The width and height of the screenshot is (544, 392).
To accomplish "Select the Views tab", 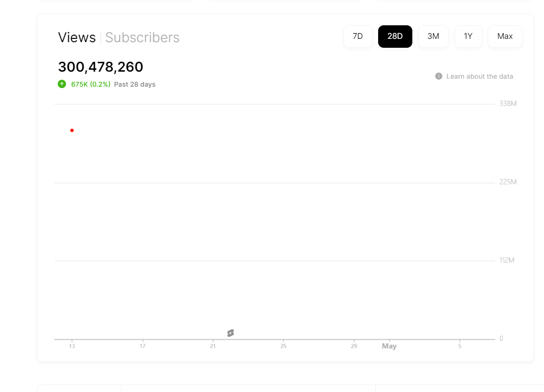I will click(x=77, y=37).
